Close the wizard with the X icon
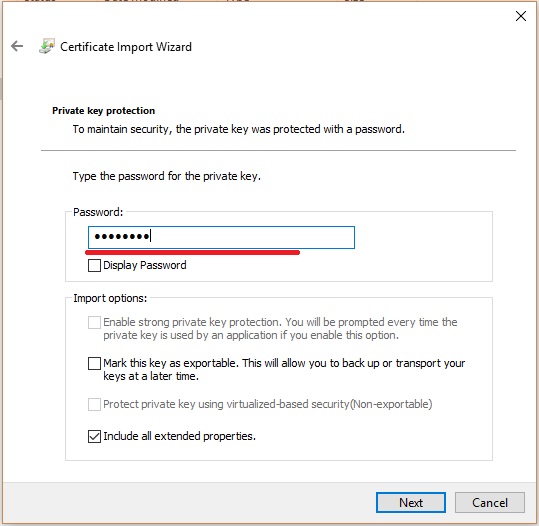 pyautogui.click(x=521, y=16)
